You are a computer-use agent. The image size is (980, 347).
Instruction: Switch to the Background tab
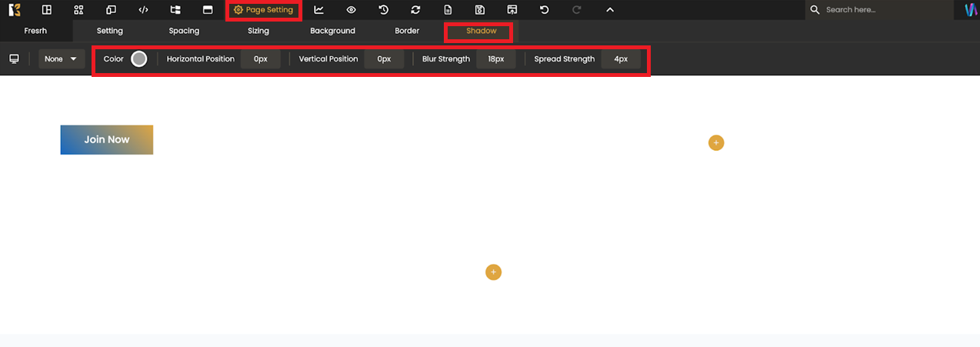coord(332,31)
